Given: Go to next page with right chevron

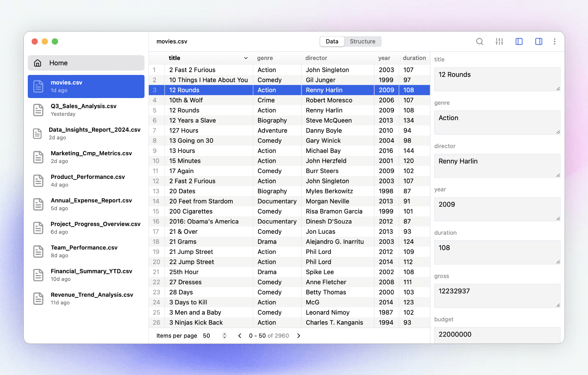Looking at the screenshot, I should (x=299, y=336).
